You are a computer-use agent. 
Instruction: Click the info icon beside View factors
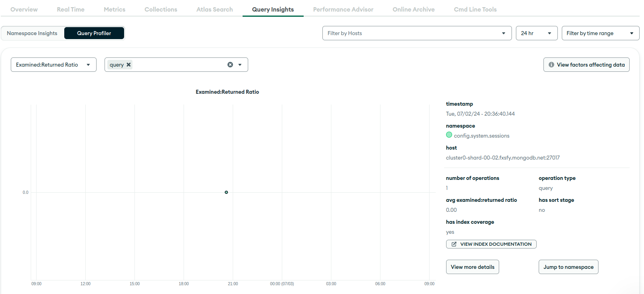551,65
